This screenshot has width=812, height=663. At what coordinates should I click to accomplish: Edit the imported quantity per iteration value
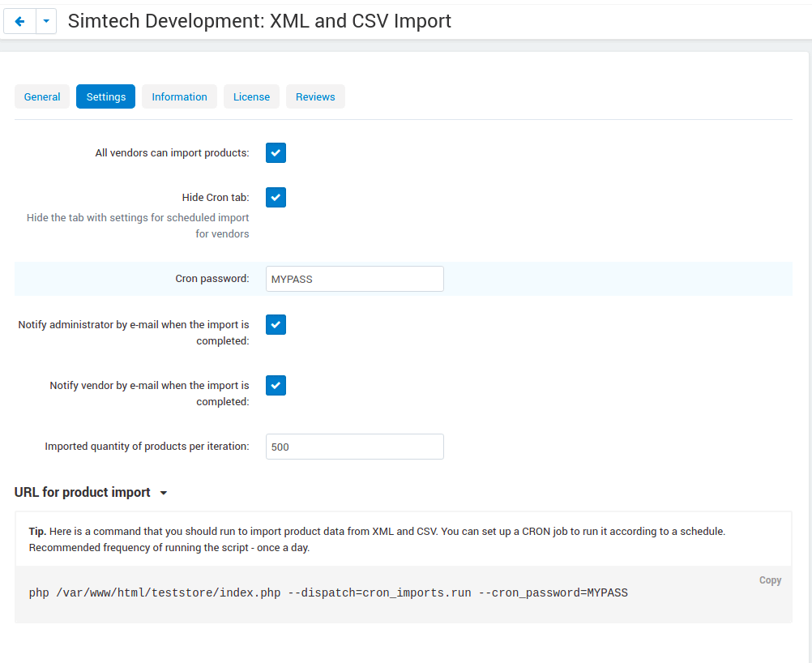(x=354, y=447)
